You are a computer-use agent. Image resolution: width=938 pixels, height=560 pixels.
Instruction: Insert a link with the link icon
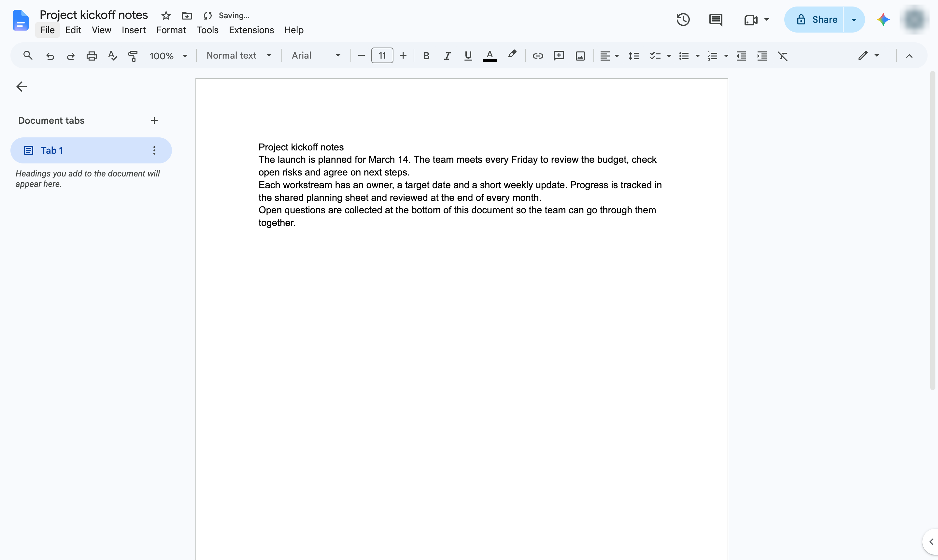click(537, 56)
